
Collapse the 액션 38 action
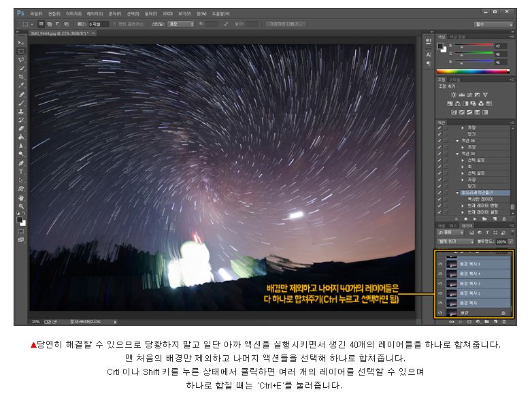coord(457,140)
